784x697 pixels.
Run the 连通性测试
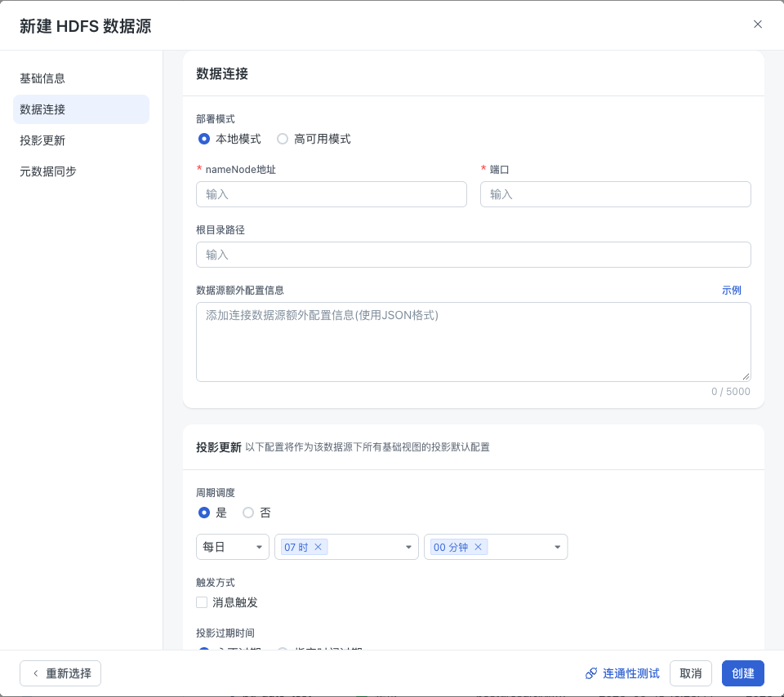click(622, 673)
